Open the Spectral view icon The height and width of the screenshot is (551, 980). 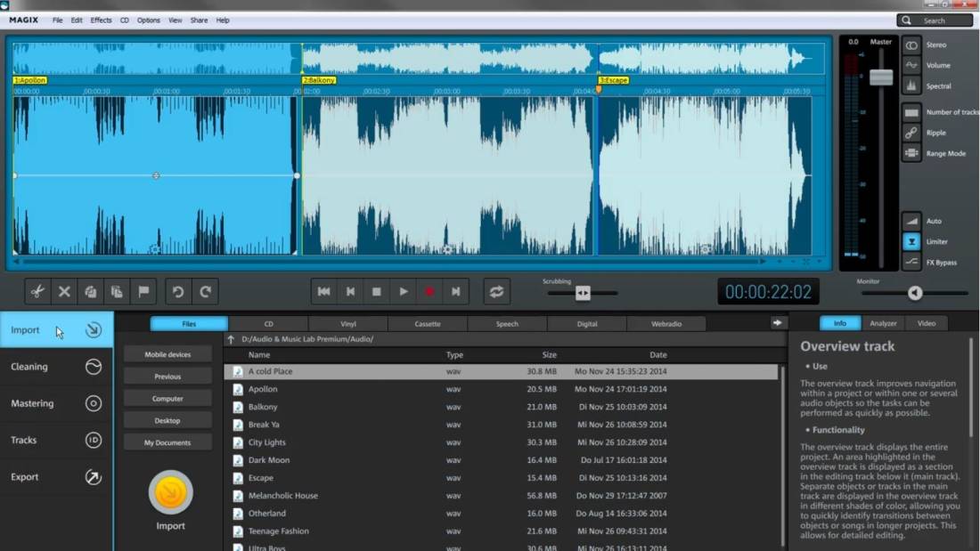click(911, 85)
